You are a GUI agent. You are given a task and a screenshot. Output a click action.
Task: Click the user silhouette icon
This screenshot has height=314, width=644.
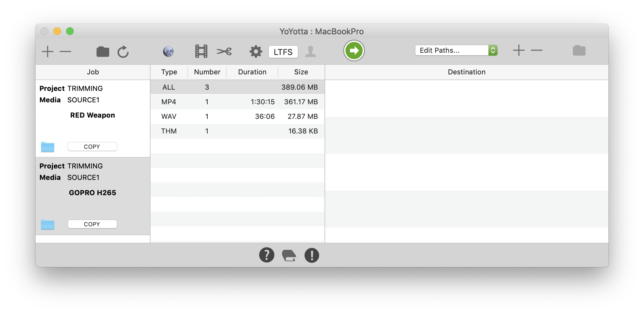pyautogui.click(x=311, y=51)
